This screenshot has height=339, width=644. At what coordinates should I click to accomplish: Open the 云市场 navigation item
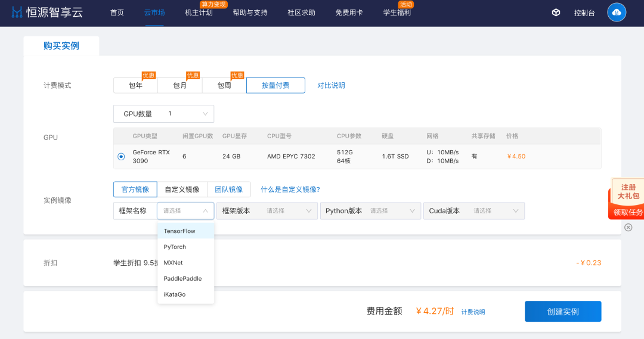coord(154,13)
